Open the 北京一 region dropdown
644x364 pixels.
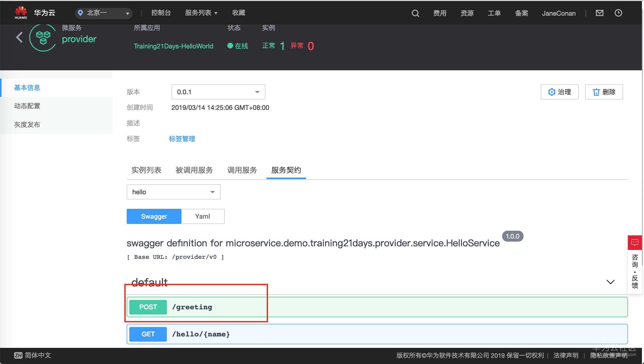click(104, 13)
